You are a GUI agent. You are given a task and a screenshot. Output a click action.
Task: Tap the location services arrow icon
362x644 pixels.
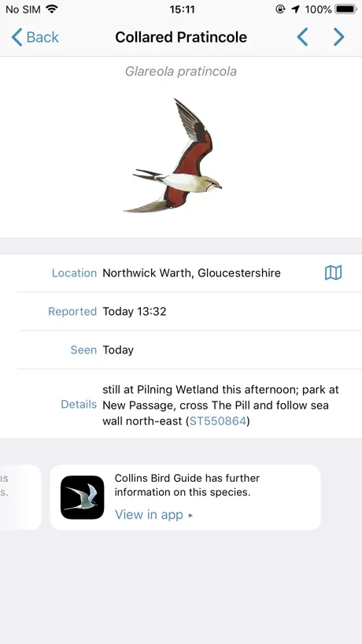[x=296, y=9]
